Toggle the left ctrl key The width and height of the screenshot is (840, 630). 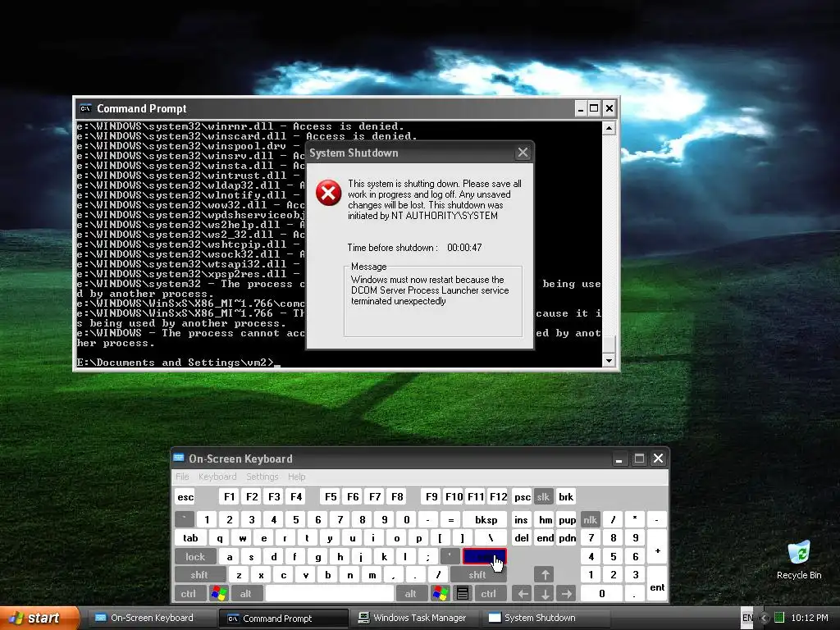189,594
